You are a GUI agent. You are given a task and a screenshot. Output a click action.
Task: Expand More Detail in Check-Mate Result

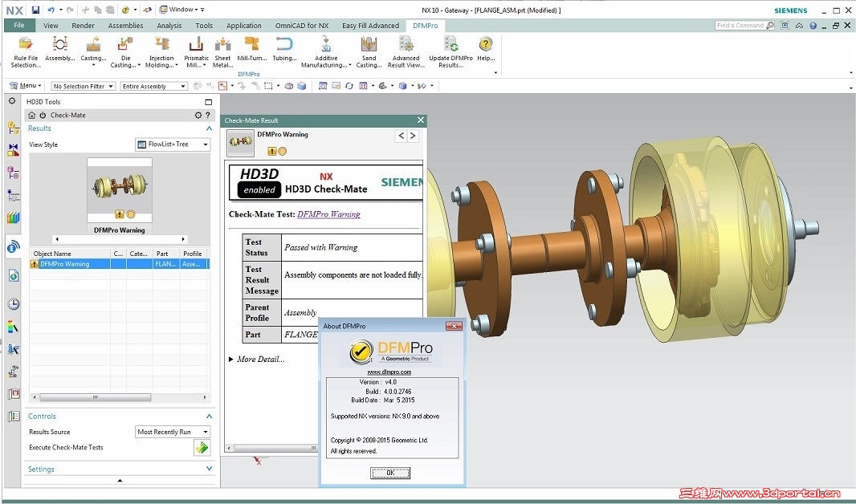(x=257, y=359)
